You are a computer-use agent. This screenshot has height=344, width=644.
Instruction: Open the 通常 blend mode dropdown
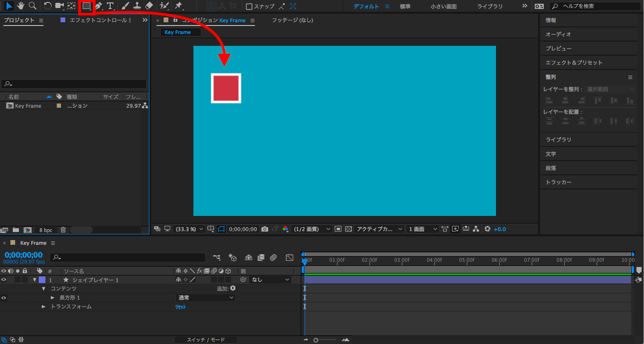(205, 298)
